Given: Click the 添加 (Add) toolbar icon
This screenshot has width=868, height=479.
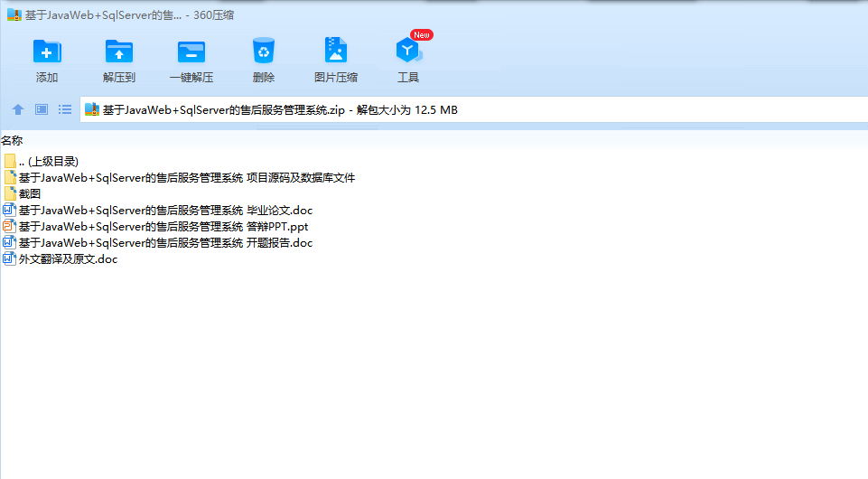Looking at the screenshot, I should click(x=47, y=52).
